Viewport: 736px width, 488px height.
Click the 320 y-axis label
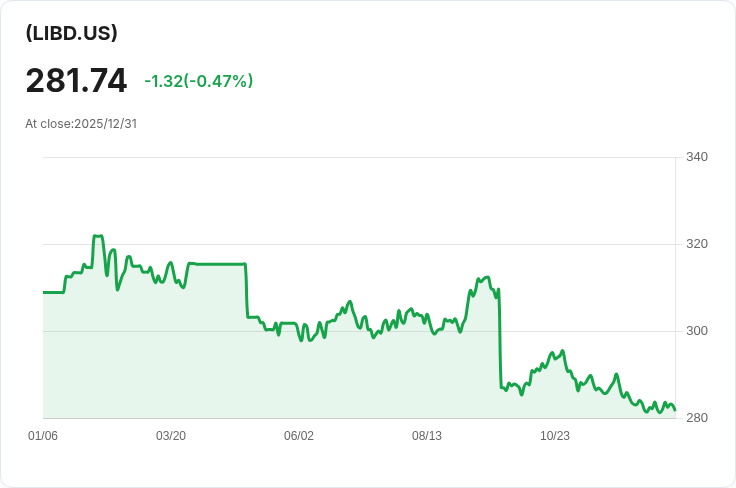pos(697,244)
